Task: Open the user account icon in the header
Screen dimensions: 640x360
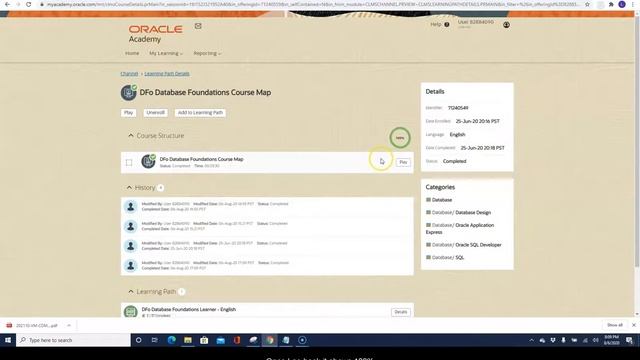Action: coord(507,25)
